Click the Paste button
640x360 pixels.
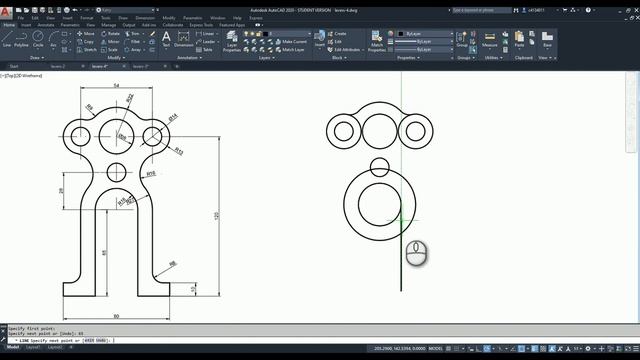click(519, 39)
